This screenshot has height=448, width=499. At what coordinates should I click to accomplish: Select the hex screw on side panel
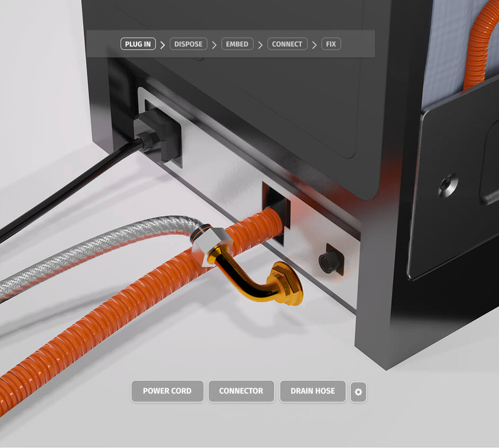448,185
